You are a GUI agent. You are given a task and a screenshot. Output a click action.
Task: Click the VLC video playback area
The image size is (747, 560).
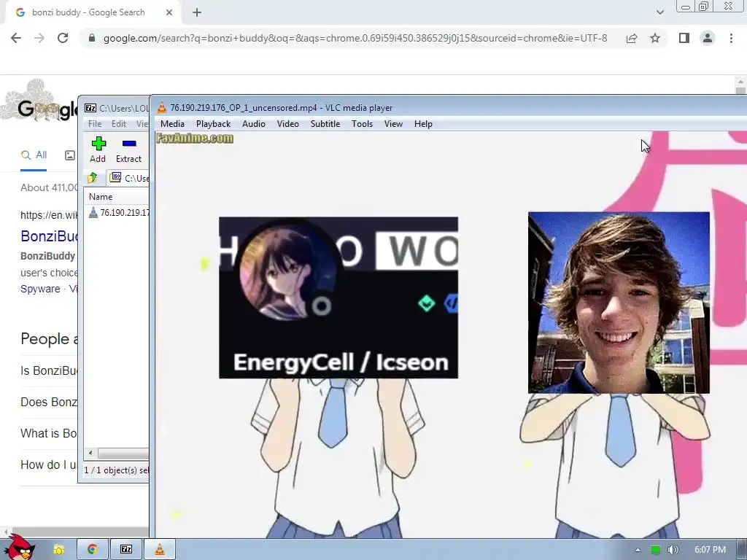[451, 335]
